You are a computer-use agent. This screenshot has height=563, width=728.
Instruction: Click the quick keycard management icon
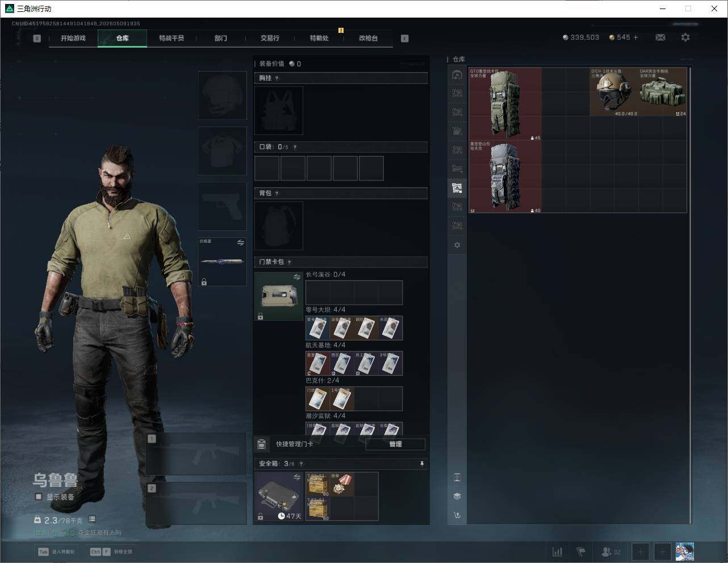coord(262,444)
